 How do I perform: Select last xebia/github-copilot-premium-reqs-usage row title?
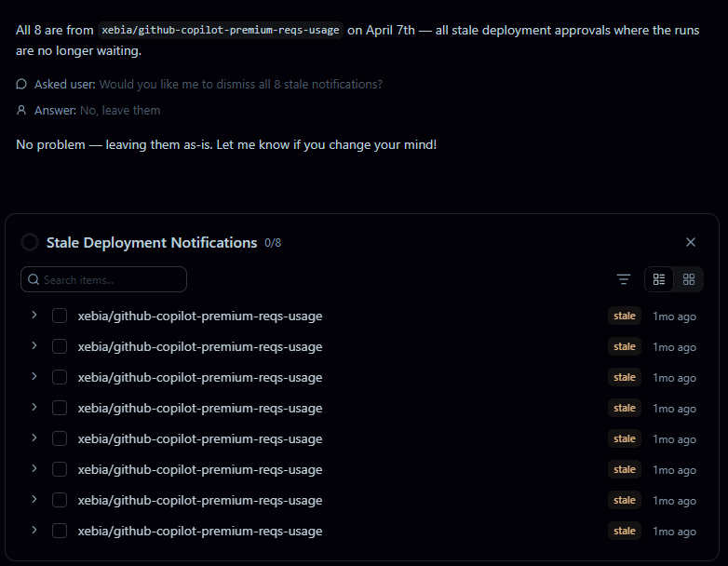pyautogui.click(x=200, y=531)
